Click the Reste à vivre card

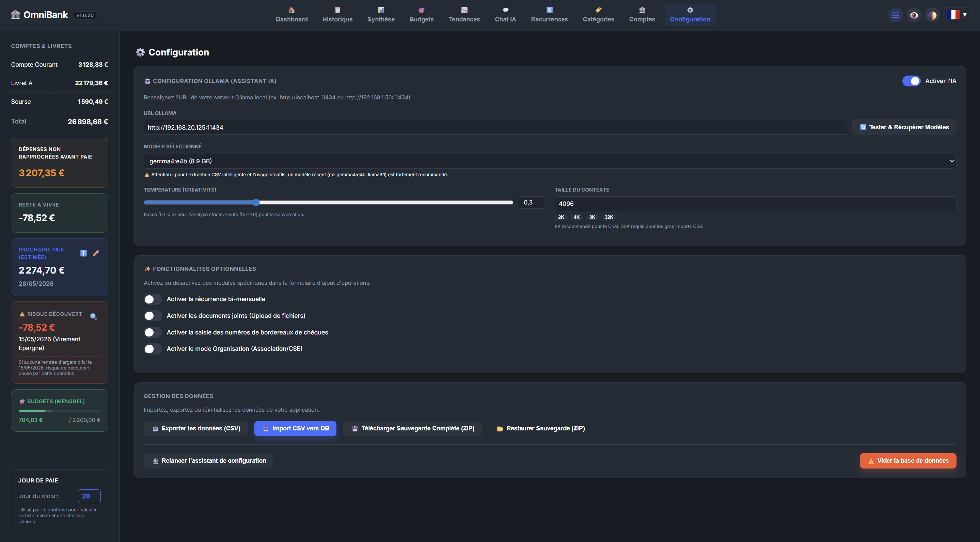[x=59, y=213]
